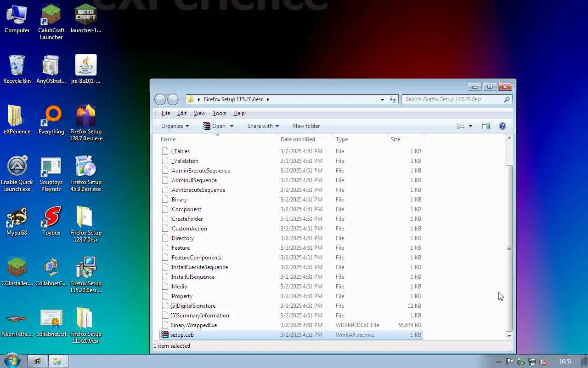
Task: Select the Mypal68 raccoon icon
Action: coord(17,221)
